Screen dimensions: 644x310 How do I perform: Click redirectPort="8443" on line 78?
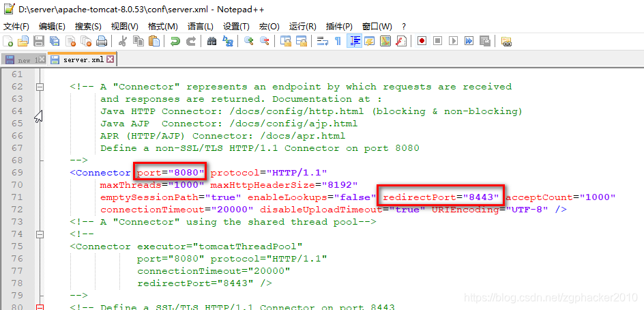coord(195,283)
